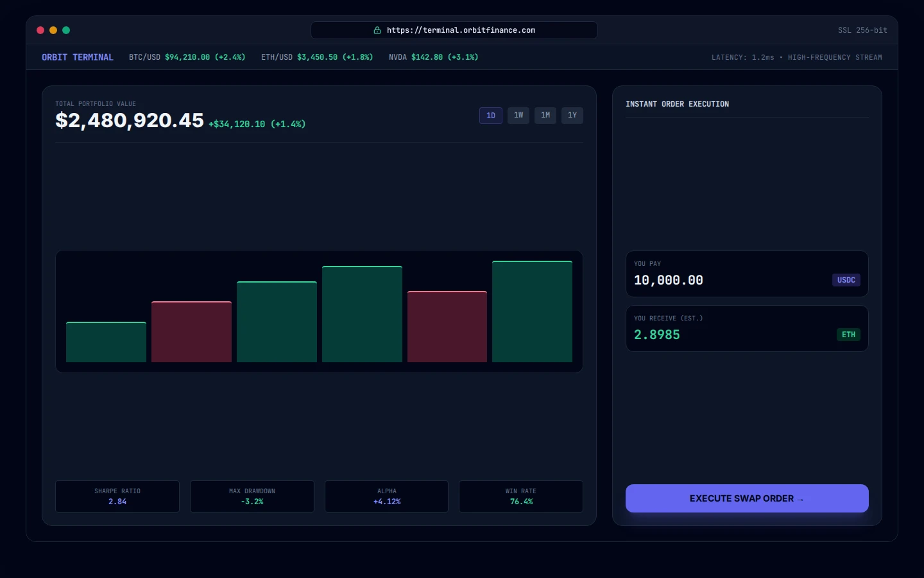Click the Sharpe Ratio stat card
The width and height of the screenshot is (924, 578).
(x=117, y=496)
